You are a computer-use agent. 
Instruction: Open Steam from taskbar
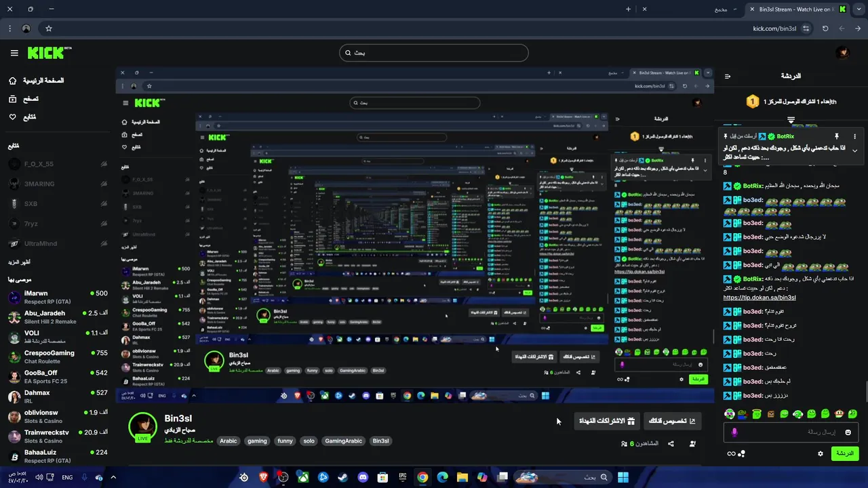pos(343,477)
